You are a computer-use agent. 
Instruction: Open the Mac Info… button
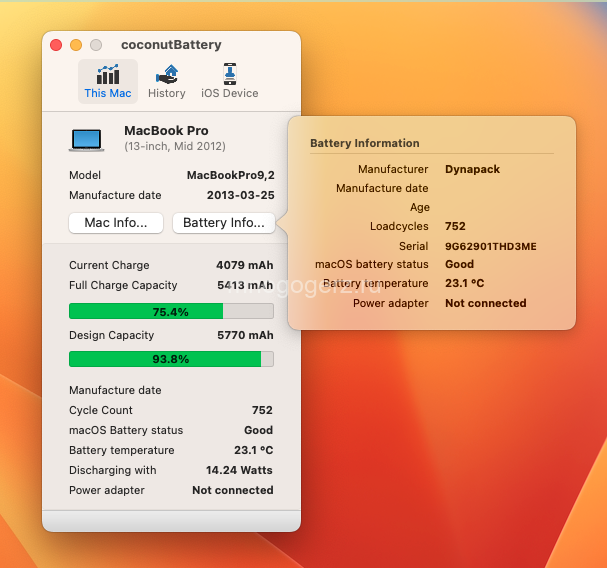[x=116, y=223]
